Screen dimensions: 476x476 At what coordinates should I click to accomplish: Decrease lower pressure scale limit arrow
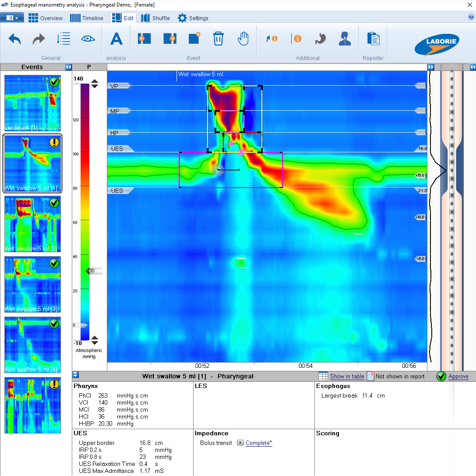pos(95,342)
